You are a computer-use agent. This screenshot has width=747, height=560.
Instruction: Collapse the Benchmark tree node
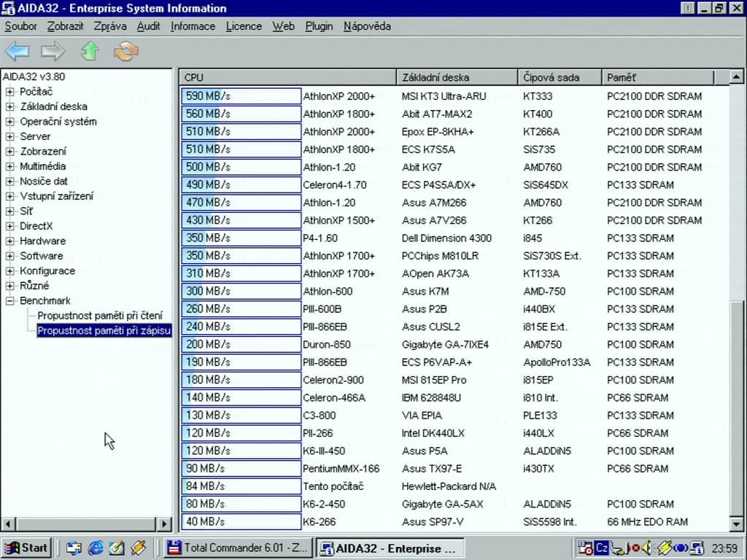pos(9,300)
